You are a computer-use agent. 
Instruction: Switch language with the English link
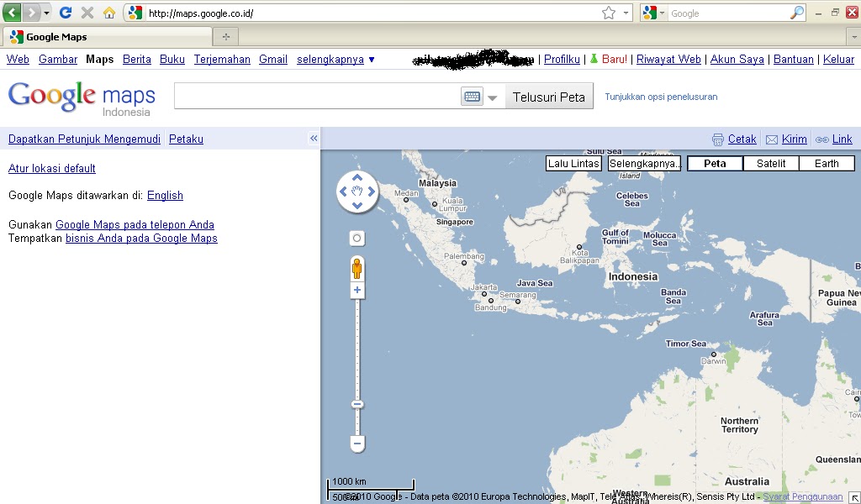[x=165, y=195]
